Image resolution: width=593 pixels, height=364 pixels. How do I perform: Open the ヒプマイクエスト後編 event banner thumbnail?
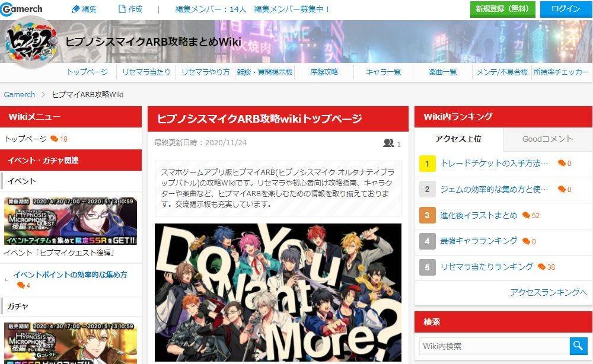[71, 221]
